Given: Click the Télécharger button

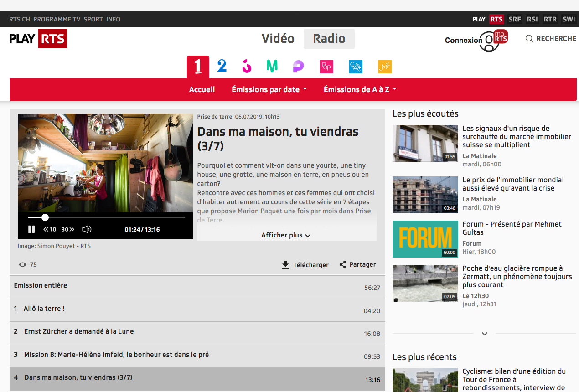Looking at the screenshot, I should [305, 265].
